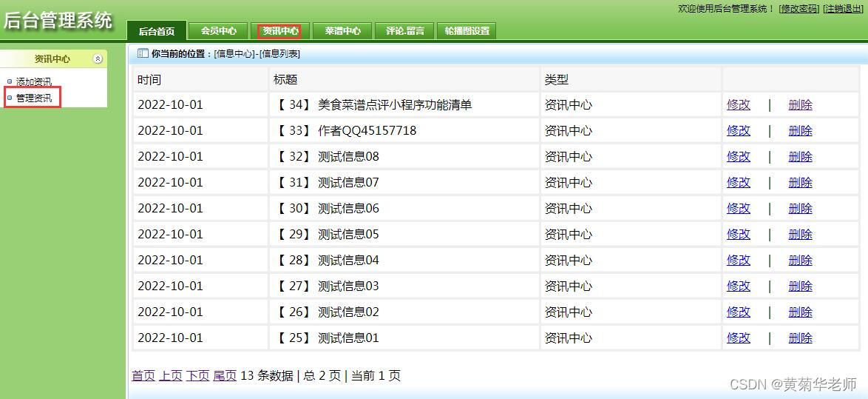Delete the 作者QQ45157718 entry
Viewport: 868px width, 399px height.
801,131
